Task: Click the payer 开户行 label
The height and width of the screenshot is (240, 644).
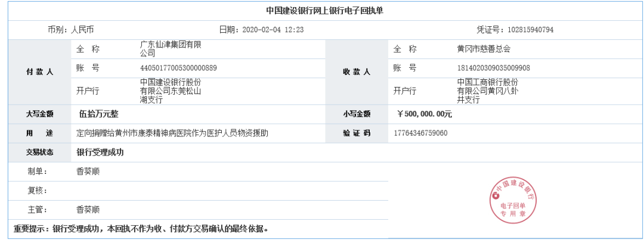Action: (x=88, y=91)
